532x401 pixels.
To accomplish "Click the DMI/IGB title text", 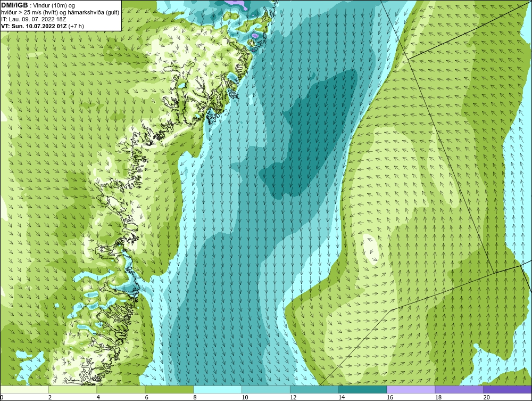I will tap(14, 5).
